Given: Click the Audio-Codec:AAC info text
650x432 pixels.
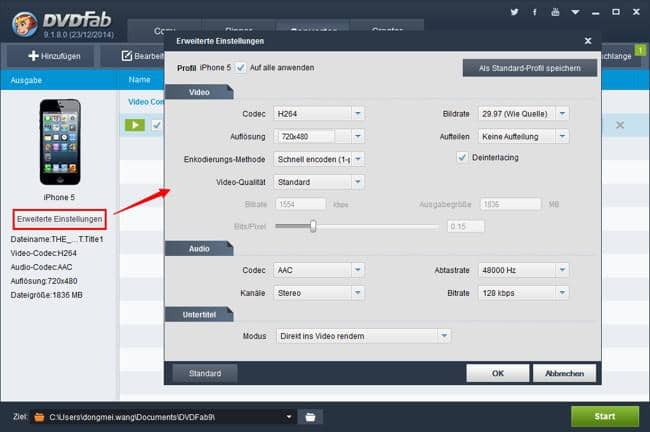Looking at the screenshot, I should click(x=41, y=267).
